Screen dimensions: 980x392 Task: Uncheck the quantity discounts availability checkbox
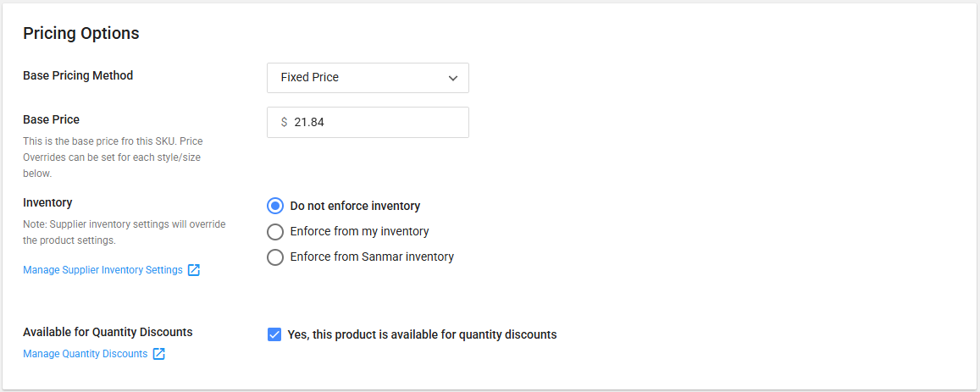point(274,334)
